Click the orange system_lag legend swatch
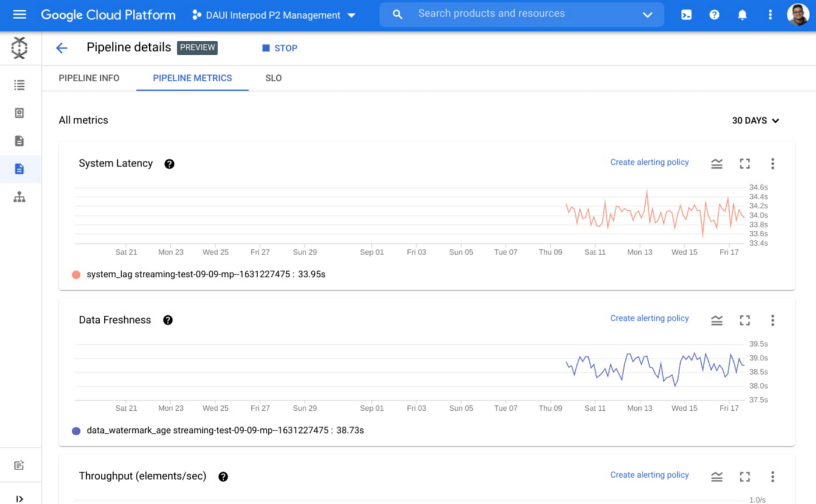This screenshot has width=816, height=504. pyautogui.click(x=76, y=274)
